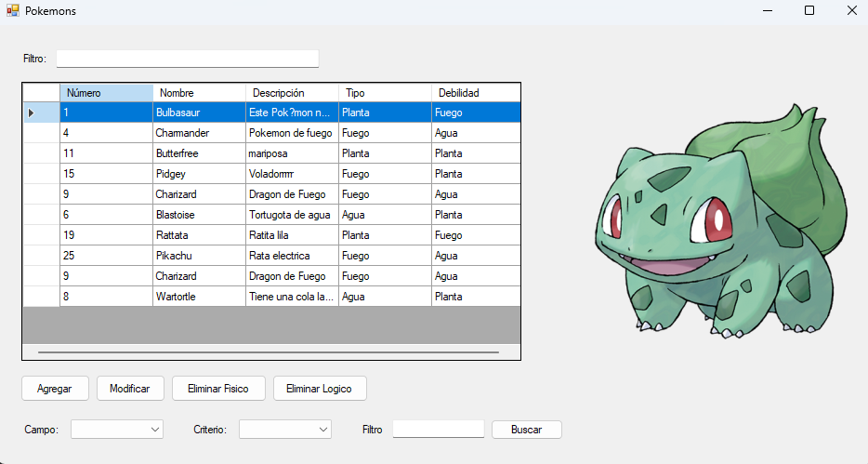Viewport: 868px width, 464px height.
Task: Maximize the Pokemons window
Action: [809, 10]
